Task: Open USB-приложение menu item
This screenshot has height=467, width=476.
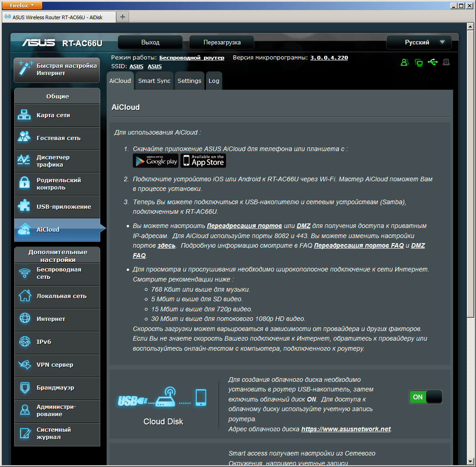Action: tap(57, 207)
